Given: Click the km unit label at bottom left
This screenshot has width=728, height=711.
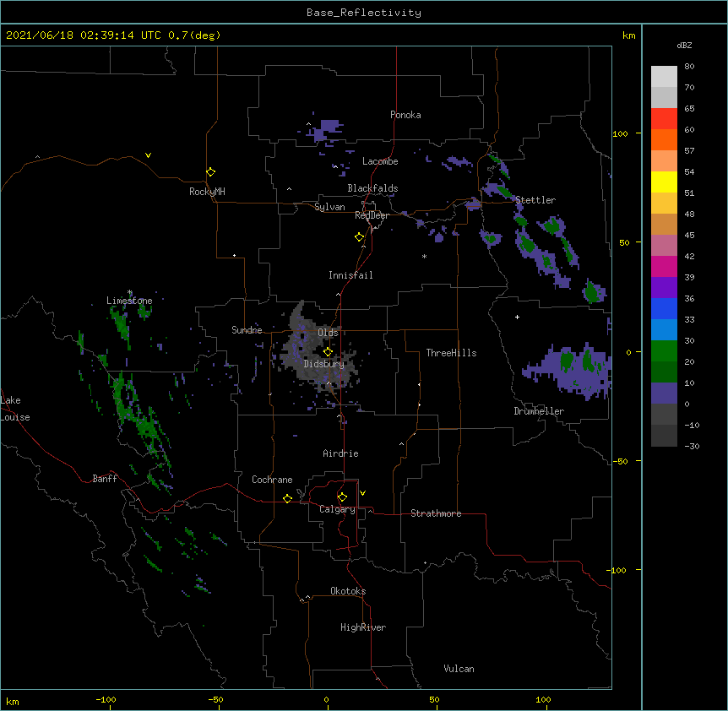Looking at the screenshot, I should 13,702.
